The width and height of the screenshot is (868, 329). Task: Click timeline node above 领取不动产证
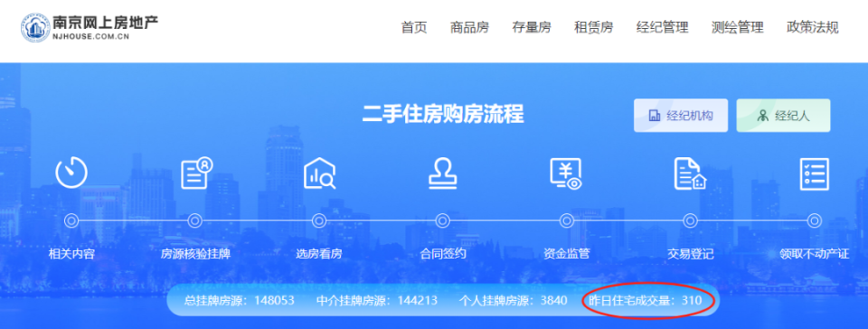click(x=814, y=221)
